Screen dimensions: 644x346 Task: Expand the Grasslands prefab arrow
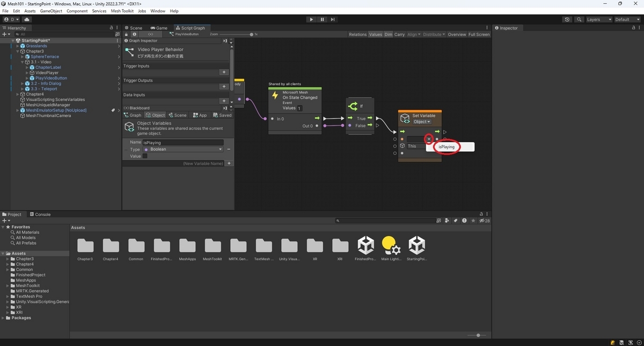(18, 46)
